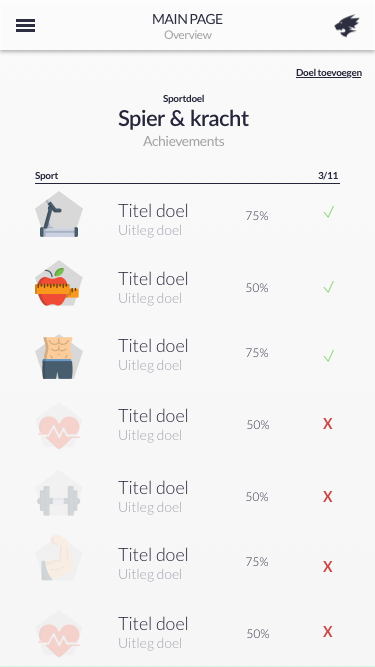Open Titel doel next to abs icon
Screen dimensions: 375x667
tap(153, 346)
